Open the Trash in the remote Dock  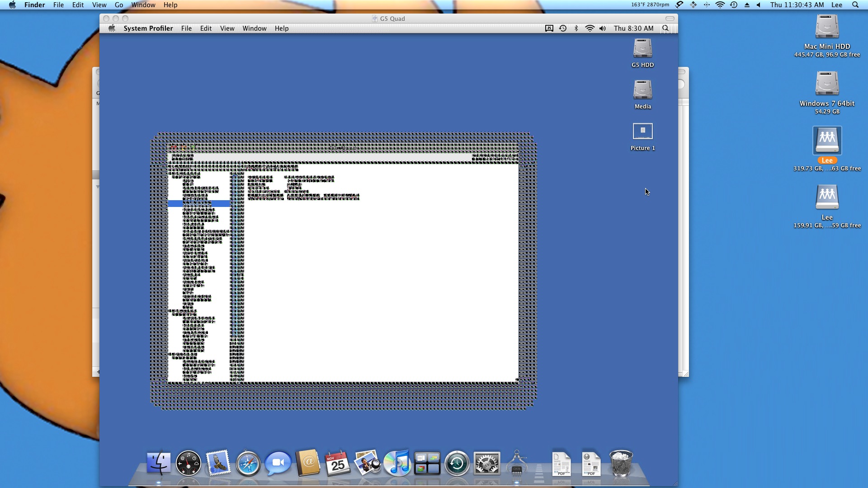coord(621,464)
